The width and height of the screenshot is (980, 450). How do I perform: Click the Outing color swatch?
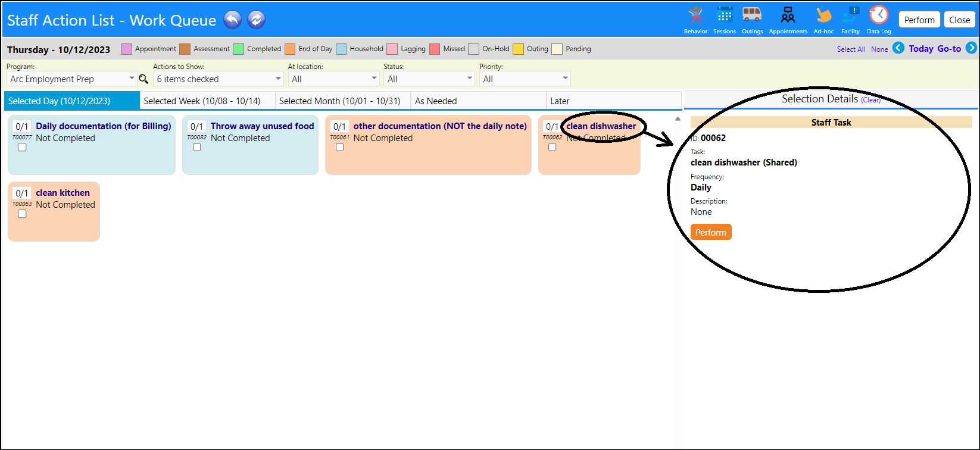coord(519,49)
